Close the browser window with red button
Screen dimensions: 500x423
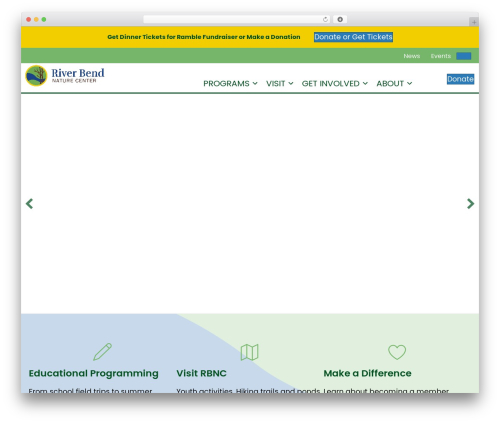(29, 20)
